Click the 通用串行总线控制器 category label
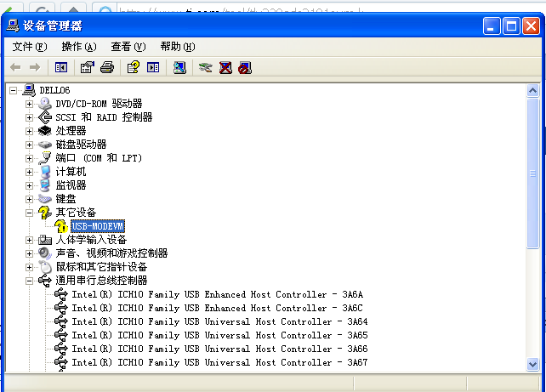 pyautogui.click(x=101, y=281)
